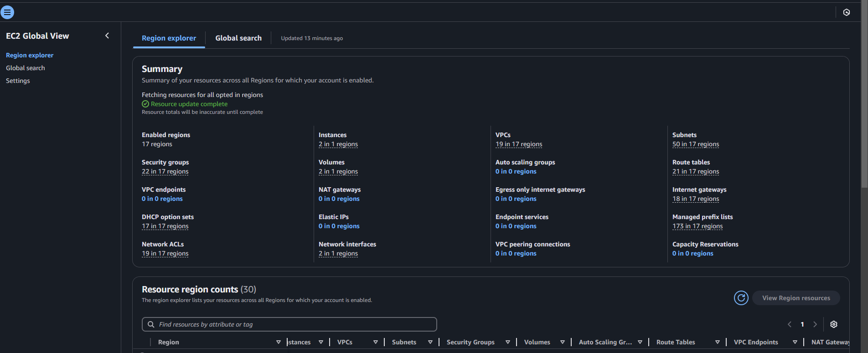The height and width of the screenshot is (353, 868).
Task: Open Egress only internet gateways count link
Action: point(516,199)
